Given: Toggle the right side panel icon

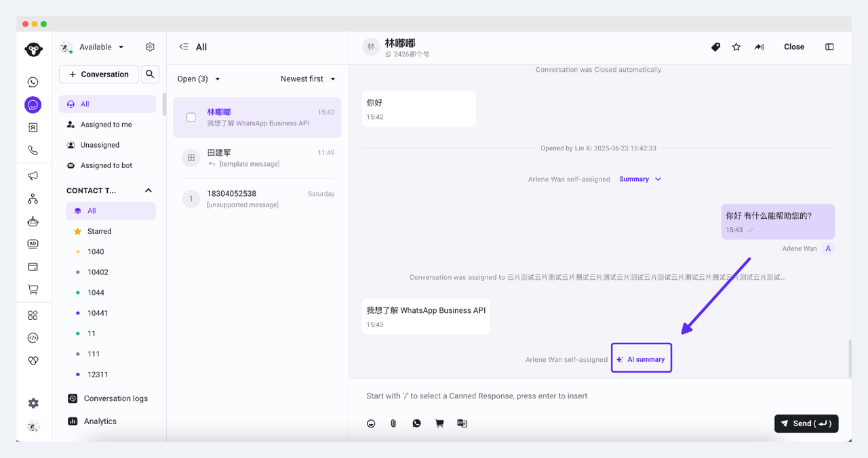Looking at the screenshot, I should pos(829,47).
